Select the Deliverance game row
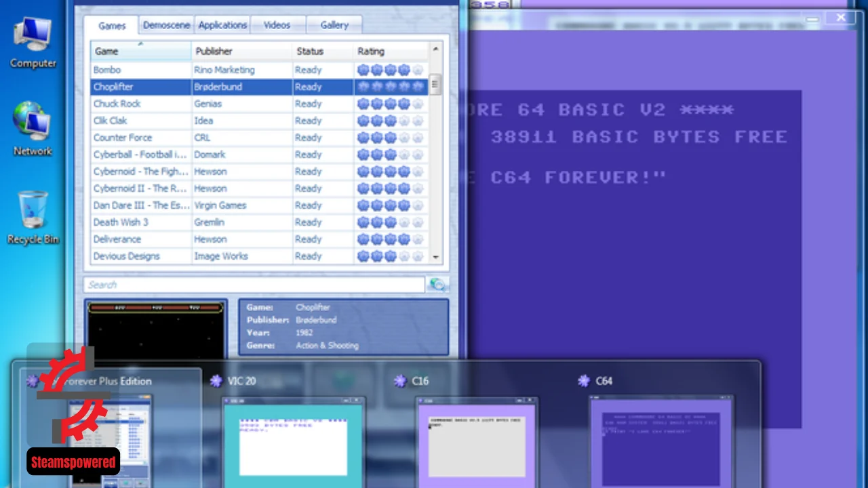 click(x=260, y=239)
